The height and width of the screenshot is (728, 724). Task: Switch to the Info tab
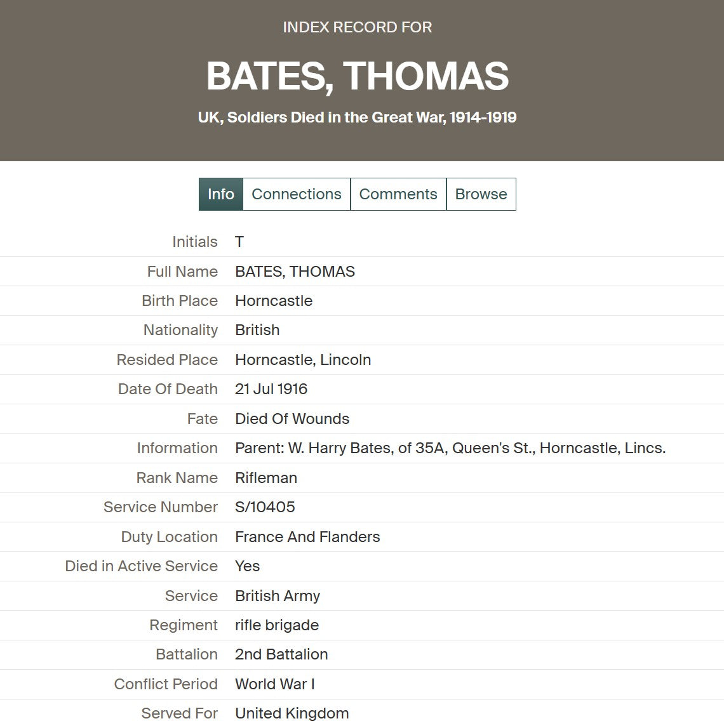click(x=221, y=194)
